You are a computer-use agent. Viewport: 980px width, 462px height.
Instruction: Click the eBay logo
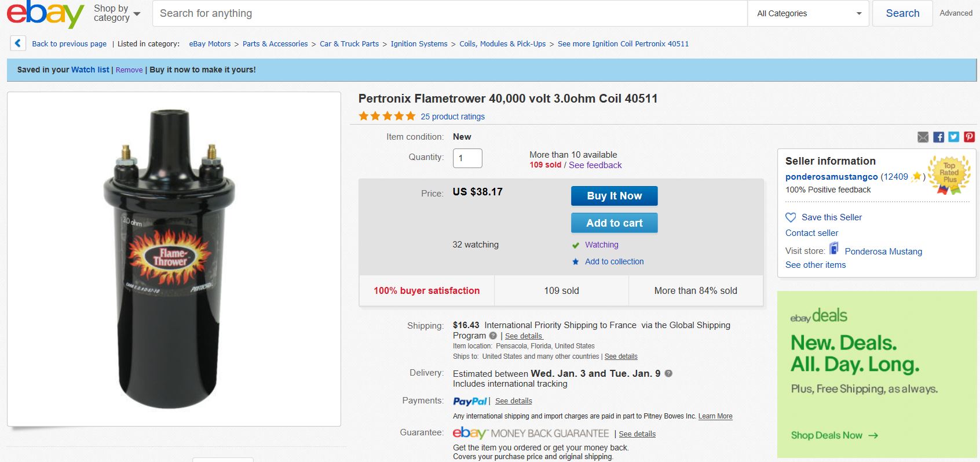pos(45,14)
